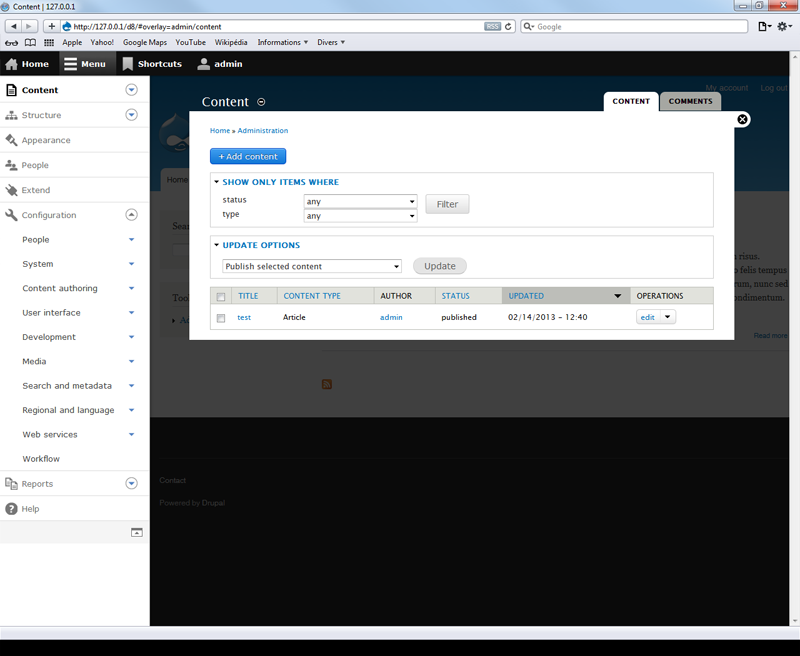
Task: Open the status filter dropdown
Action: 360,201
